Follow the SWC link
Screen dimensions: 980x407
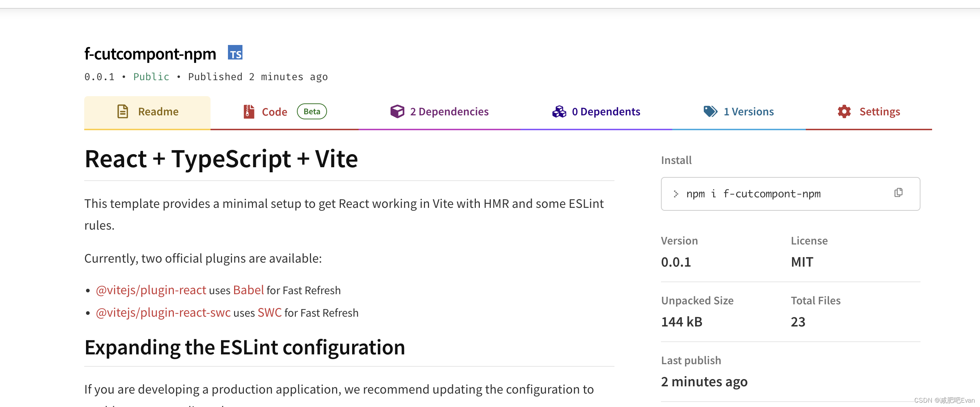(x=270, y=312)
